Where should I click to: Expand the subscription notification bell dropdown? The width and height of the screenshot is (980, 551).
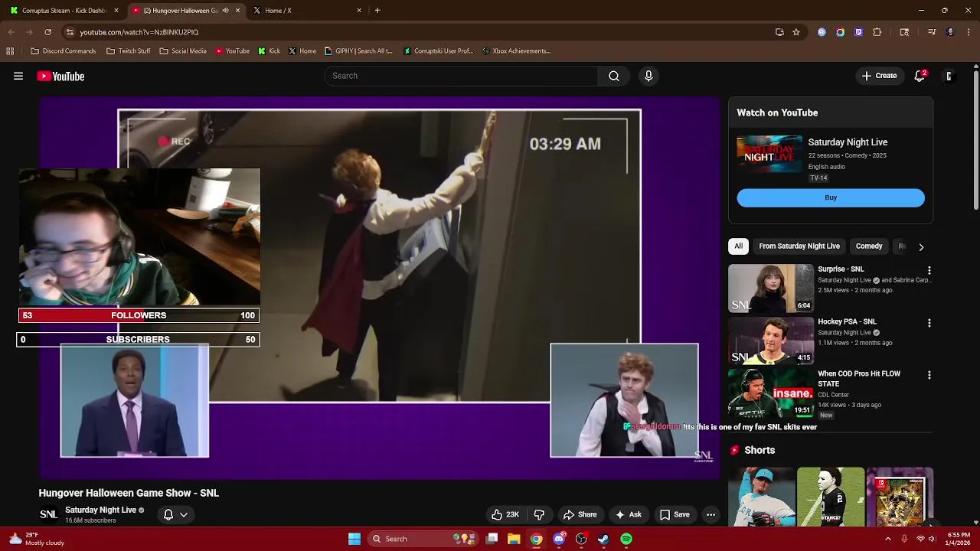click(175, 514)
